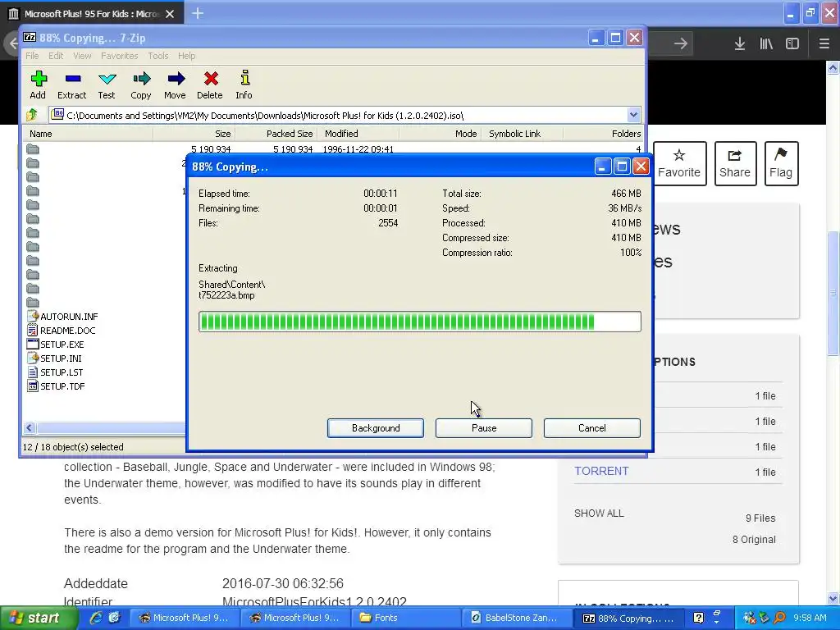This screenshot has height=630, width=840.
Task: Click the file list horizontal scrollbar left arrow
Action: pyautogui.click(x=30, y=427)
